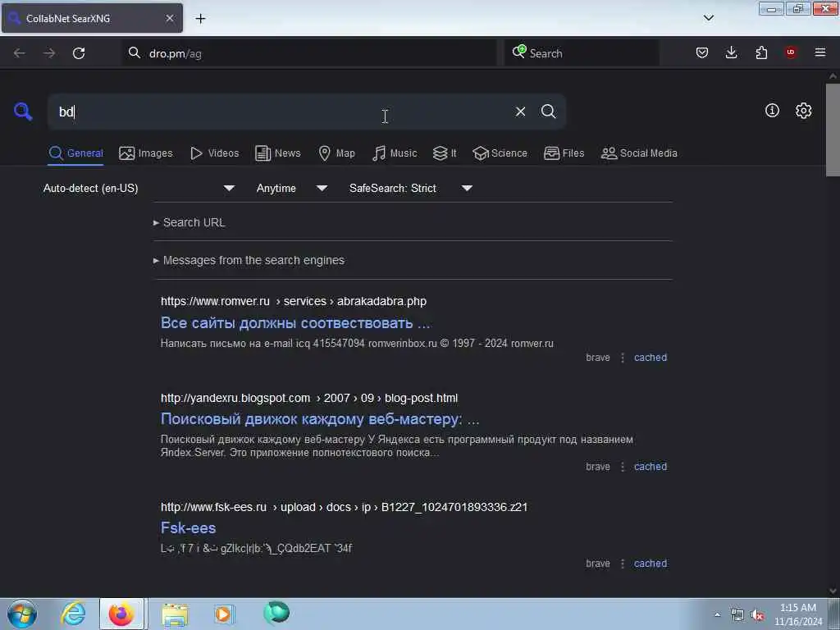Expand the Search URL section
This screenshot has height=630, width=840.
(x=189, y=222)
